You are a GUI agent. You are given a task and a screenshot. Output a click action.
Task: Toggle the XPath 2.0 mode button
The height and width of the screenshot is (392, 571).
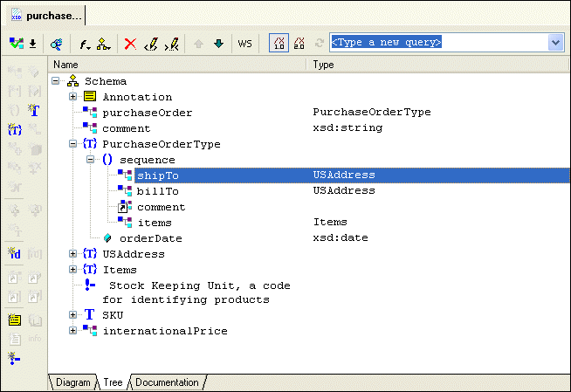coord(299,43)
